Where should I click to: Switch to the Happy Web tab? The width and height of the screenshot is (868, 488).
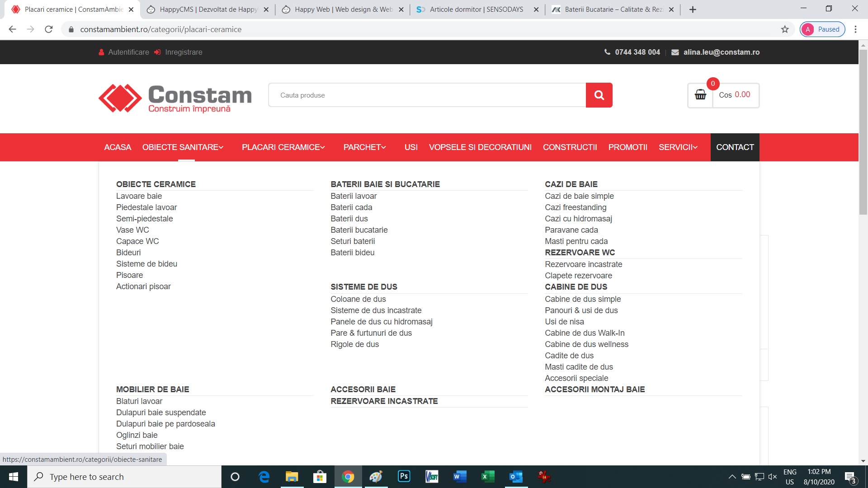click(x=342, y=9)
